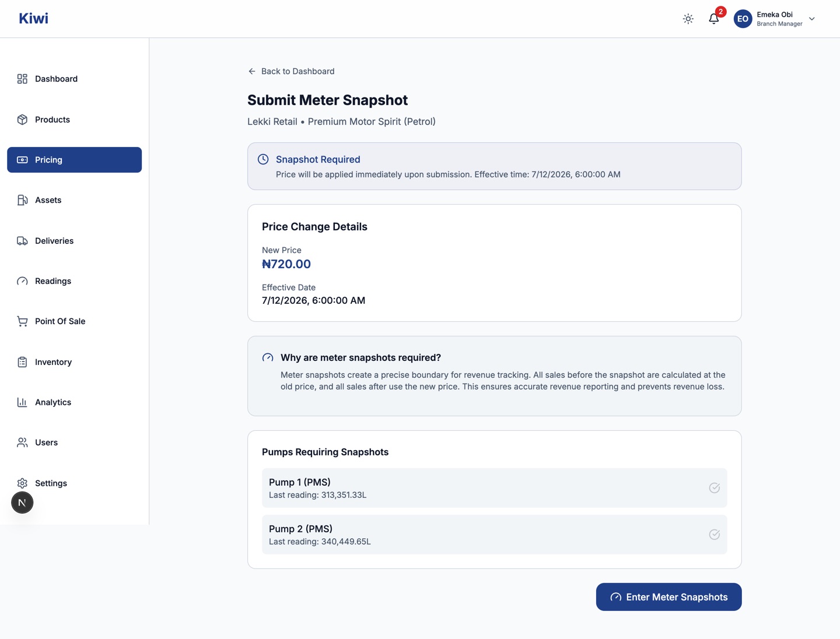Click the Pricing banknote icon
The height and width of the screenshot is (639, 840).
click(22, 160)
